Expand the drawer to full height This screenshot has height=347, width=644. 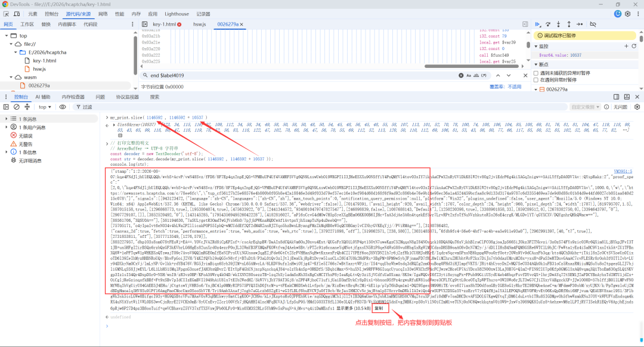pyautogui.click(x=627, y=97)
